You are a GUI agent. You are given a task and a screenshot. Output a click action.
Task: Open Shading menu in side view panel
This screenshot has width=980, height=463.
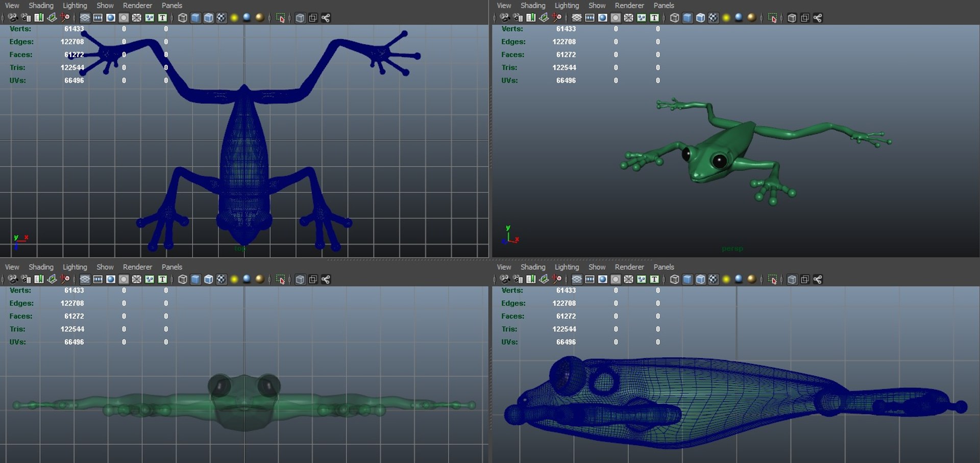click(533, 267)
